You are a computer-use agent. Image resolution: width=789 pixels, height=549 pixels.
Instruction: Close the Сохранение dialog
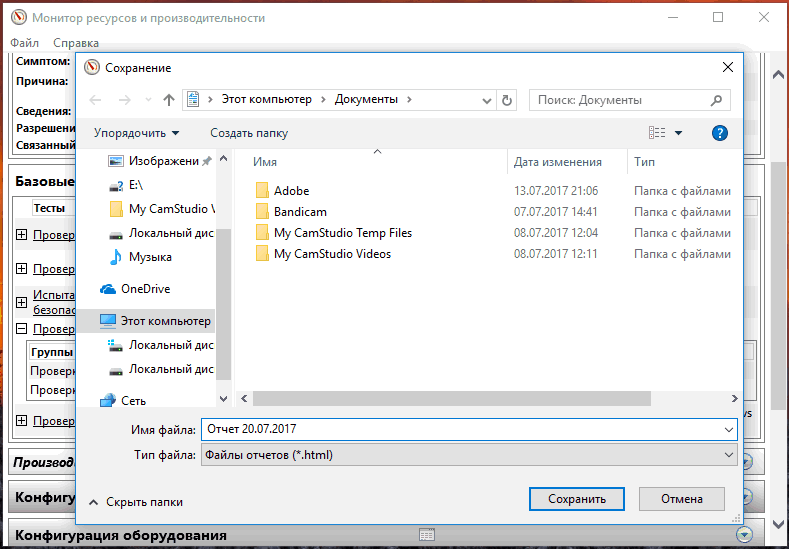(728, 67)
